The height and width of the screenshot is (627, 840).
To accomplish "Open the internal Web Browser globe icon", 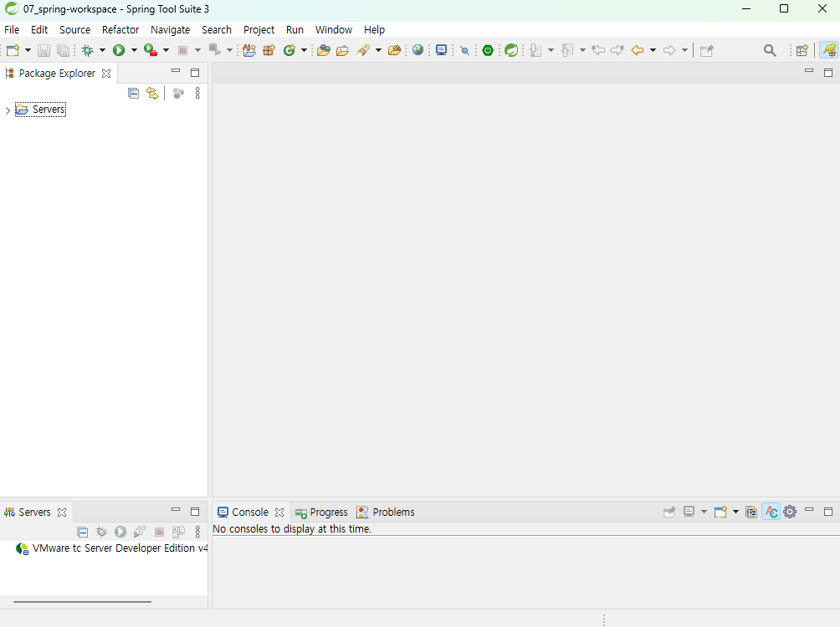I will tap(417, 50).
